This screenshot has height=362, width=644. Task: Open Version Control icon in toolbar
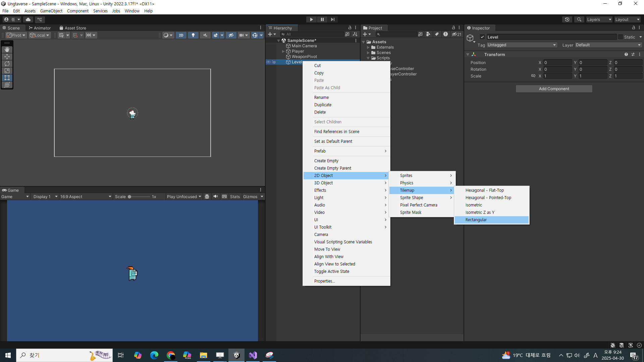point(40,19)
